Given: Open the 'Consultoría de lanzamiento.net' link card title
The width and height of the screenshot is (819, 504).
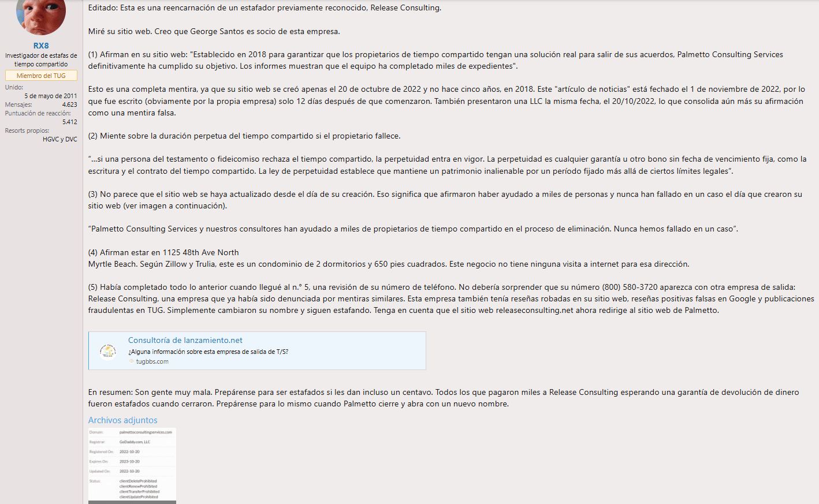Looking at the screenshot, I should (x=185, y=341).
